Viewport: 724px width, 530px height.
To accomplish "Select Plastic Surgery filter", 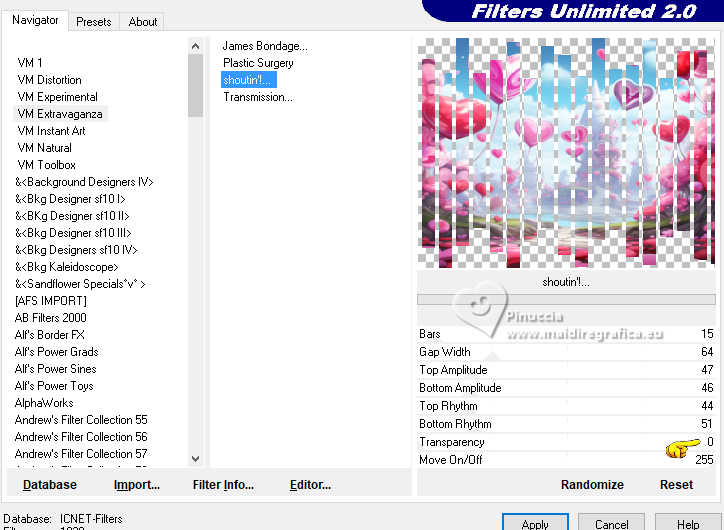I will (x=258, y=63).
